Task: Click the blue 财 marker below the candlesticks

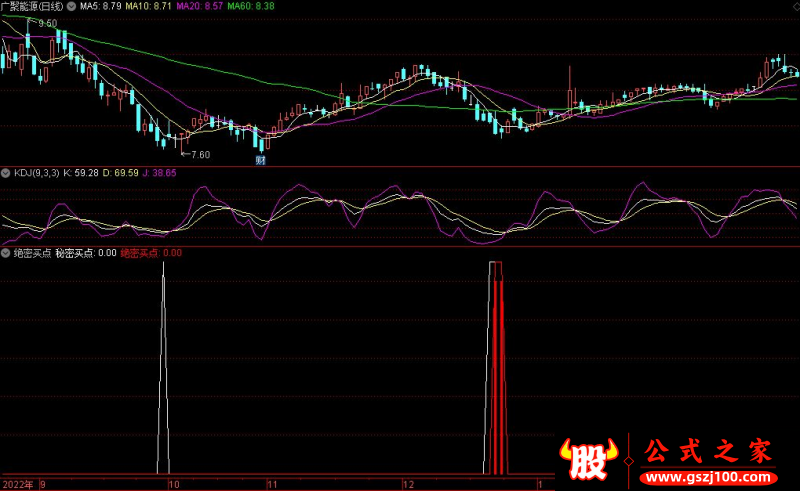Action: point(261,158)
